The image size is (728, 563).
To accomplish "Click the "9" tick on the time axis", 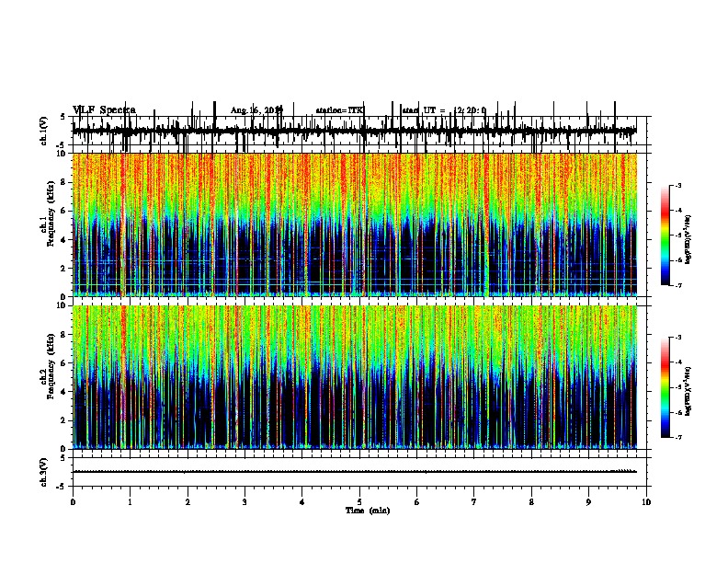I will point(588,502).
